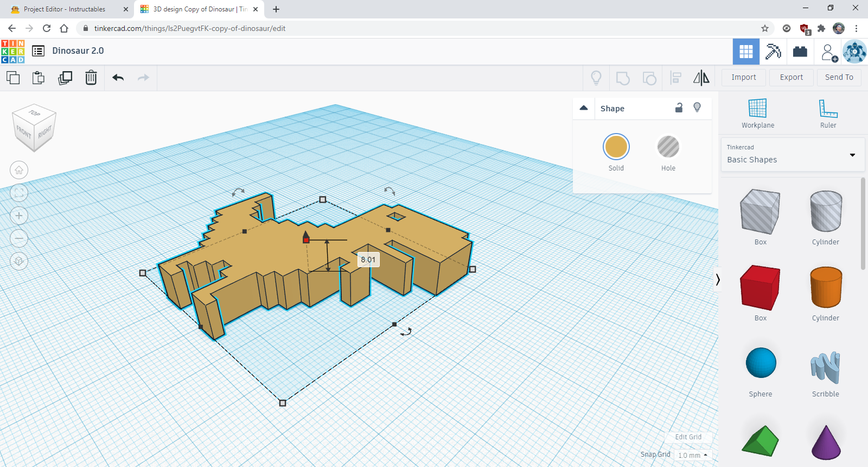Go back to the previous page
The height and width of the screenshot is (467, 868).
pos(12,28)
